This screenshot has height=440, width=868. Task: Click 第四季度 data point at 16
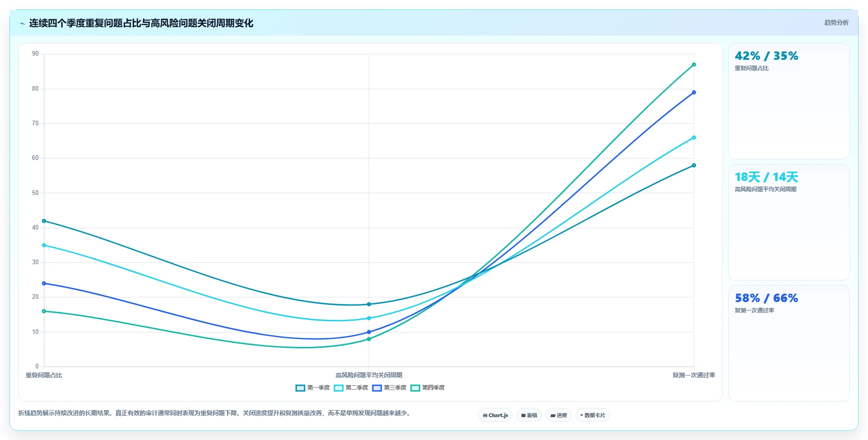tap(44, 311)
